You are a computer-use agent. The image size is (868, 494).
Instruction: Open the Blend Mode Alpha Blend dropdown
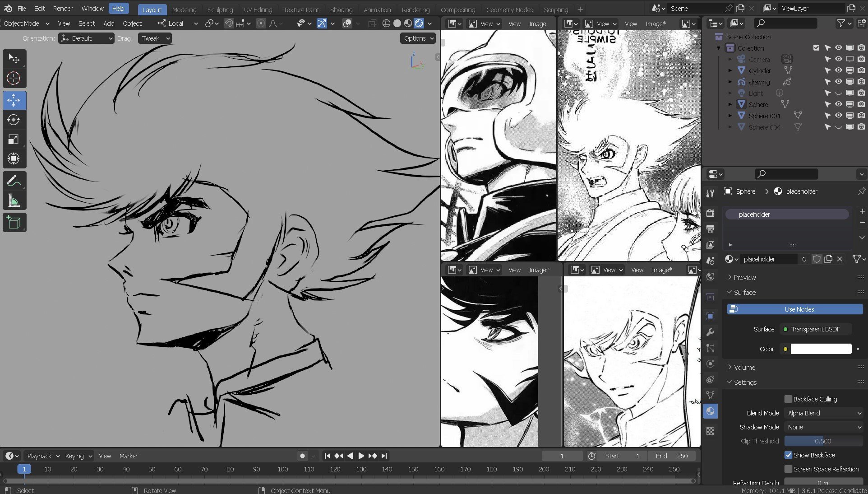824,413
